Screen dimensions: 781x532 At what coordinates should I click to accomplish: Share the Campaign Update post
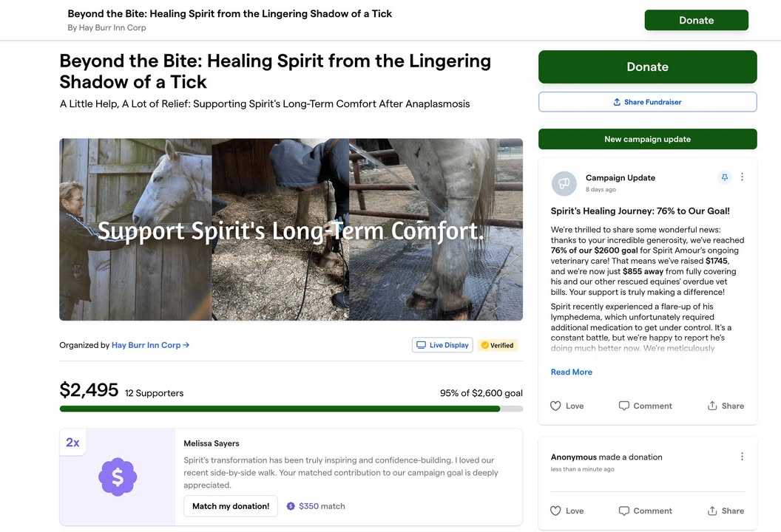click(726, 406)
